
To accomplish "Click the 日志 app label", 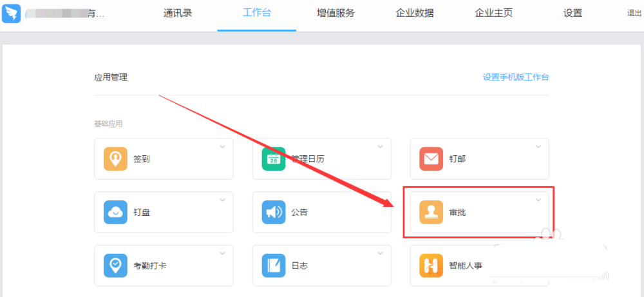I will [x=299, y=266].
